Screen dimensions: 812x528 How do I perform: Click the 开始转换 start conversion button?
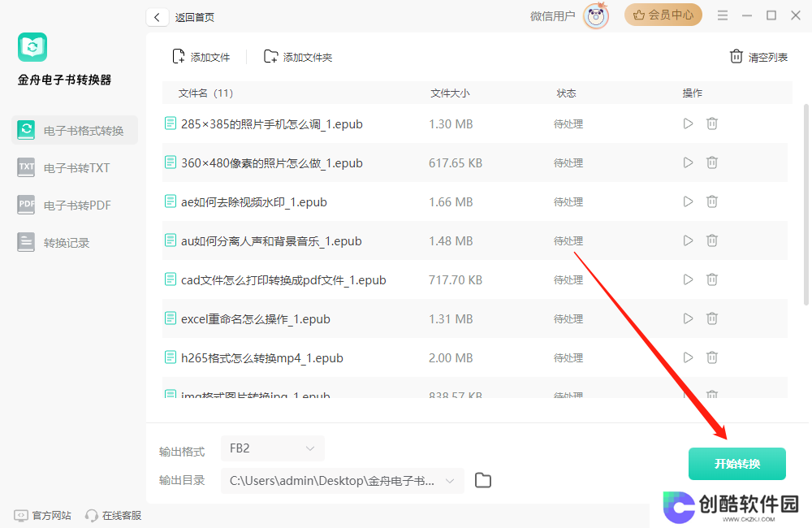tap(737, 464)
